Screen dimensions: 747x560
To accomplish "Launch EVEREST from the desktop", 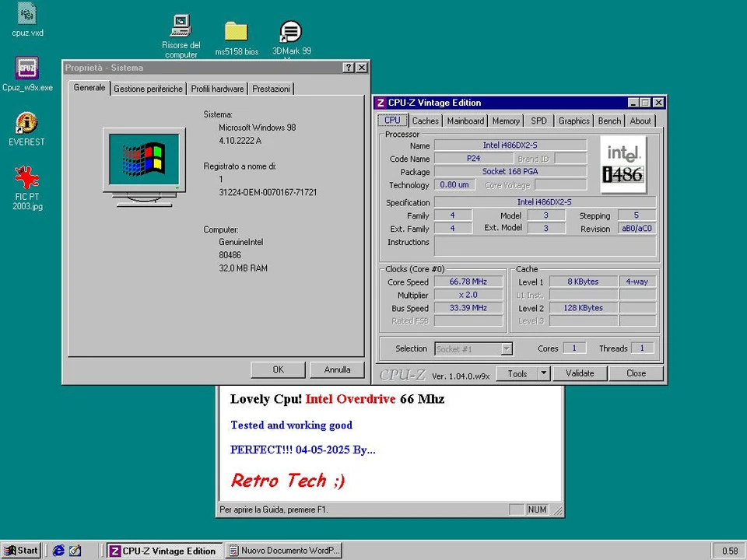I will [x=26, y=124].
